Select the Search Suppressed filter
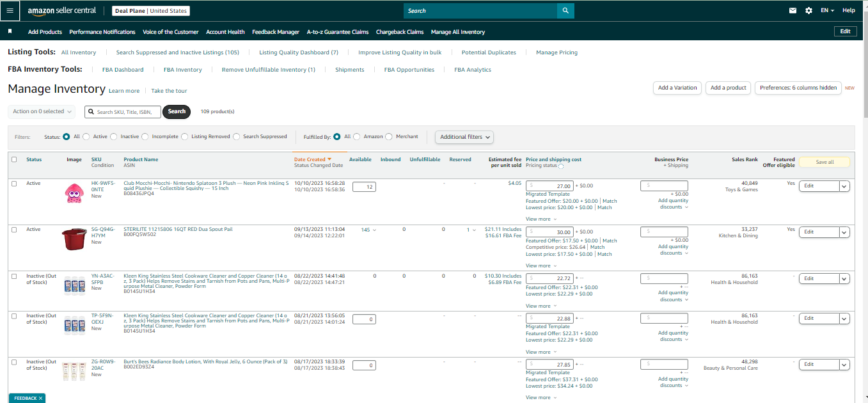The height and width of the screenshot is (403, 868). [237, 137]
